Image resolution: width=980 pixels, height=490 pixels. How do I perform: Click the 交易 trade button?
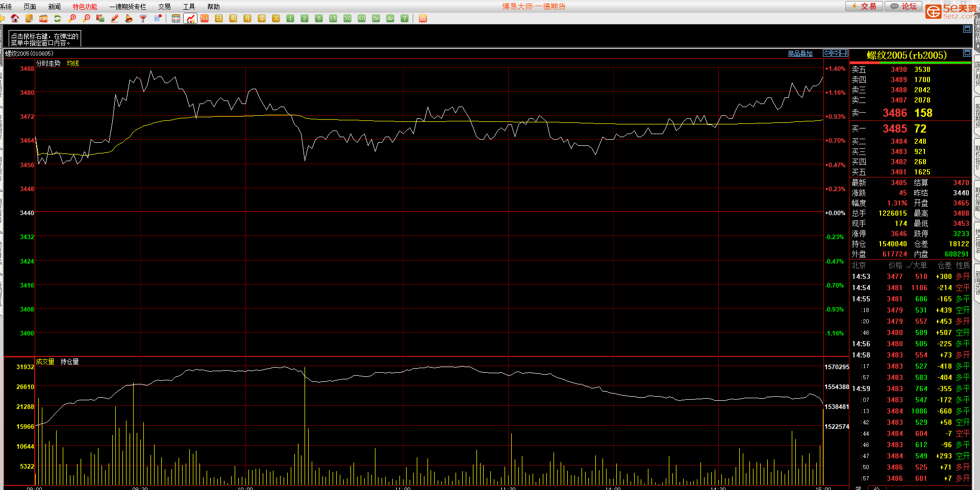pos(864,6)
